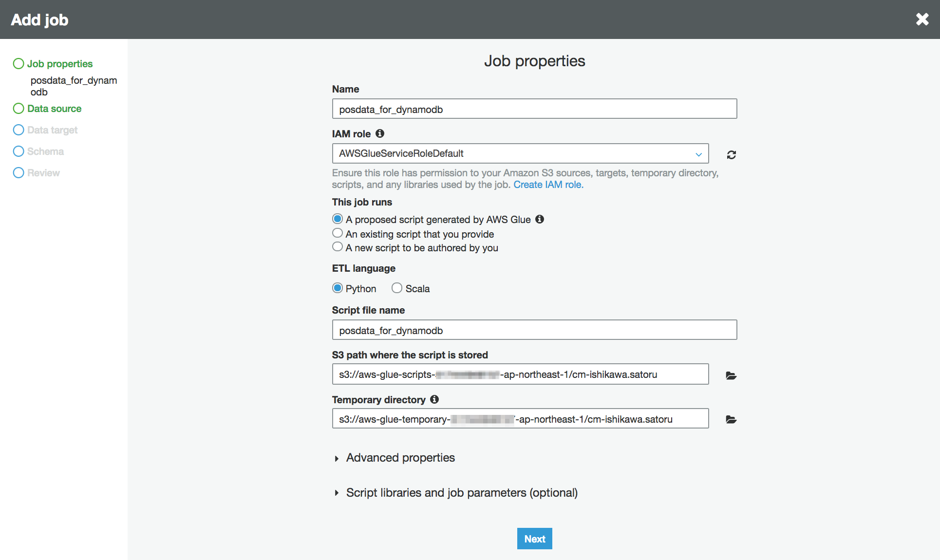The image size is (940, 560).
Task: Expand Script libraries and job parameters
Action: tap(461, 492)
